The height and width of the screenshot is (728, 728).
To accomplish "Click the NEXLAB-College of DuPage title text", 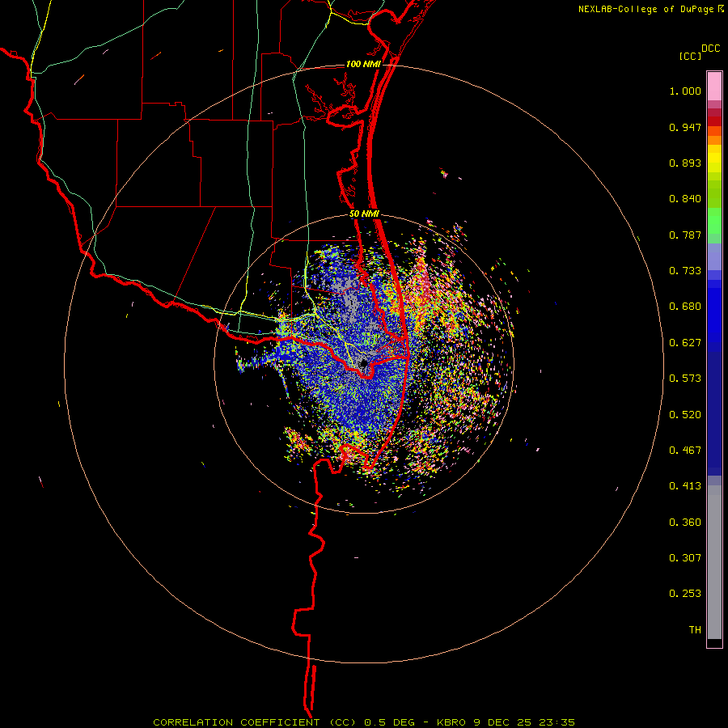I will click(645, 9).
